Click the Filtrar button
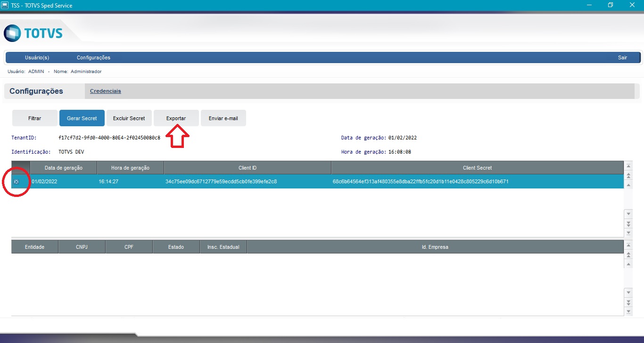Screen dimensions: 644x343 coord(35,118)
